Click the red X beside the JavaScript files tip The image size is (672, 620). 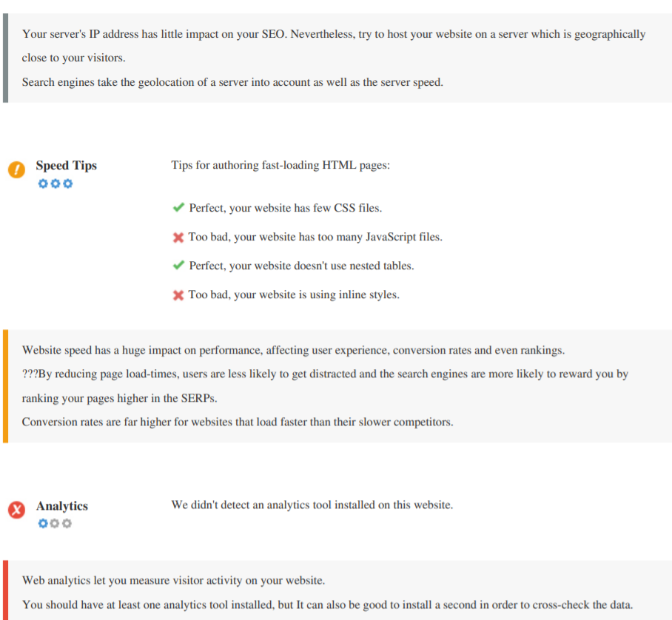pos(178,237)
